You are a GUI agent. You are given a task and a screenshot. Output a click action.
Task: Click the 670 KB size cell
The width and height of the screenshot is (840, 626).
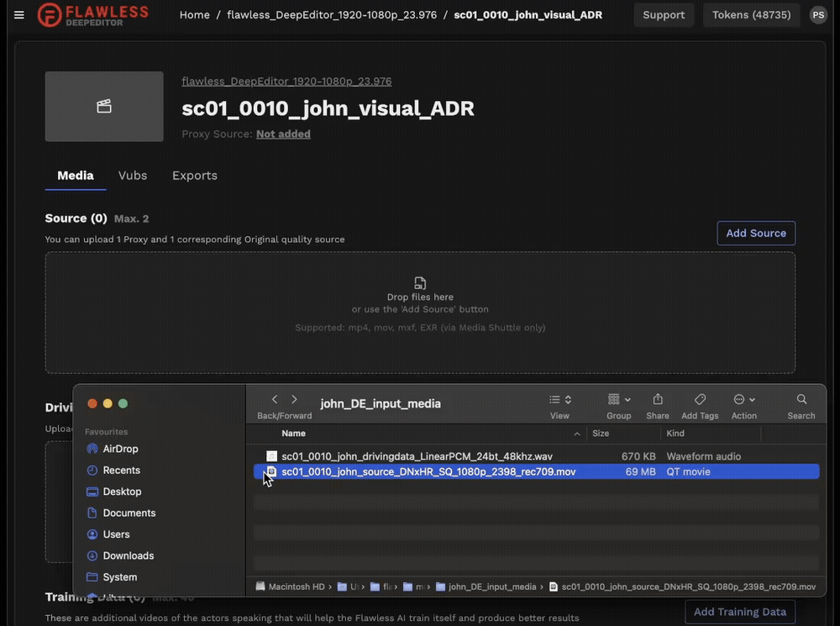638,456
